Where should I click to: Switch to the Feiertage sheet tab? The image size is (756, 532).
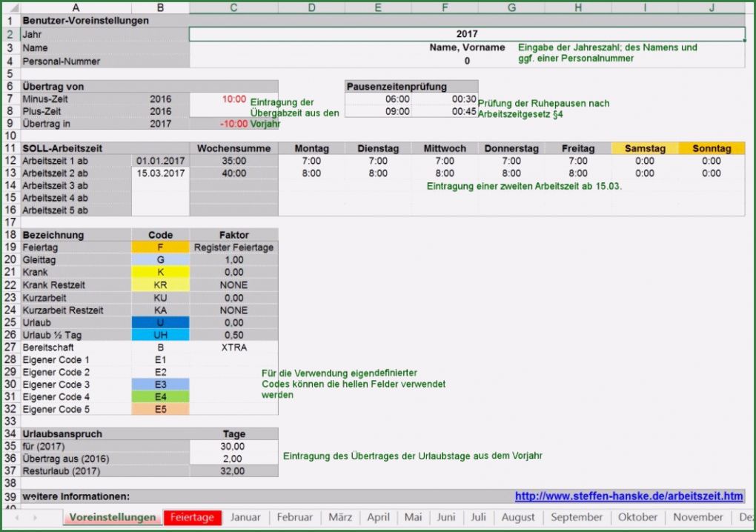coord(192,517)
